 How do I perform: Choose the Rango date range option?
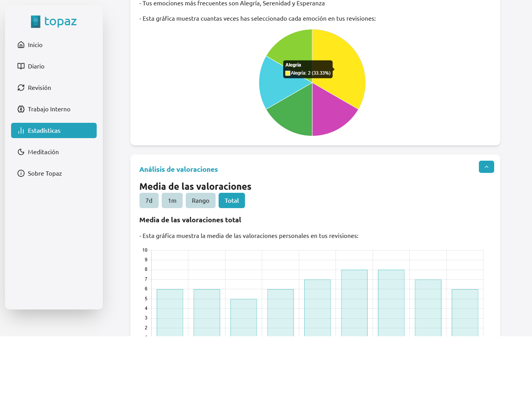(200, 200)
